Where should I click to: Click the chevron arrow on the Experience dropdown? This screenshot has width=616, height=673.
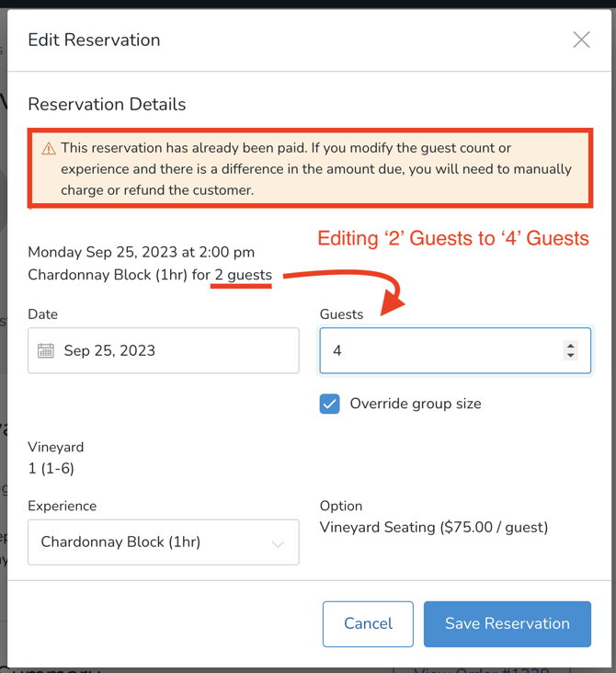click(278, 543)
